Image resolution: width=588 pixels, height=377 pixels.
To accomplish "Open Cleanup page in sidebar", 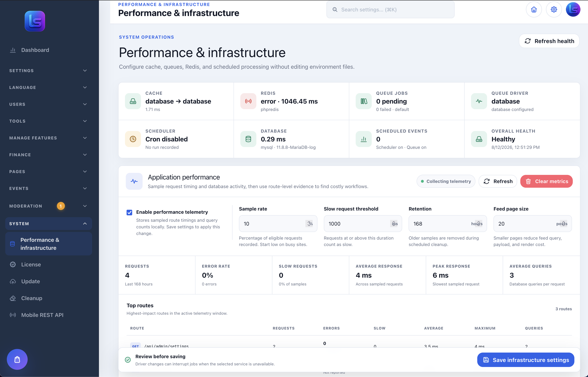I will click(x=48, y=298).
